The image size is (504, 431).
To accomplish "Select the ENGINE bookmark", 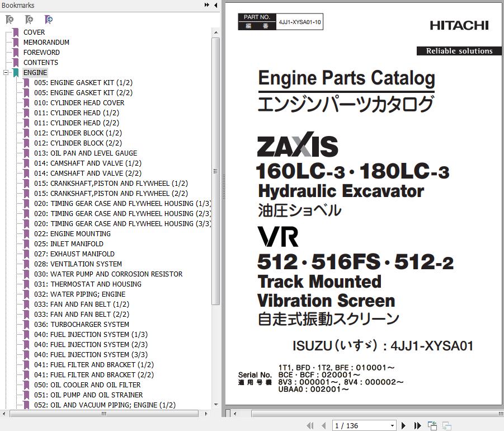I will [35, 72].
